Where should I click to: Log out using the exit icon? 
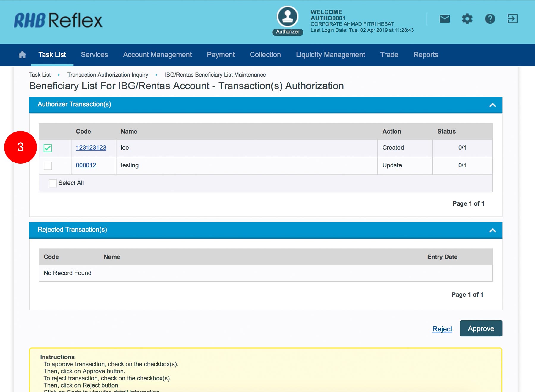click(x=512, y=19)
